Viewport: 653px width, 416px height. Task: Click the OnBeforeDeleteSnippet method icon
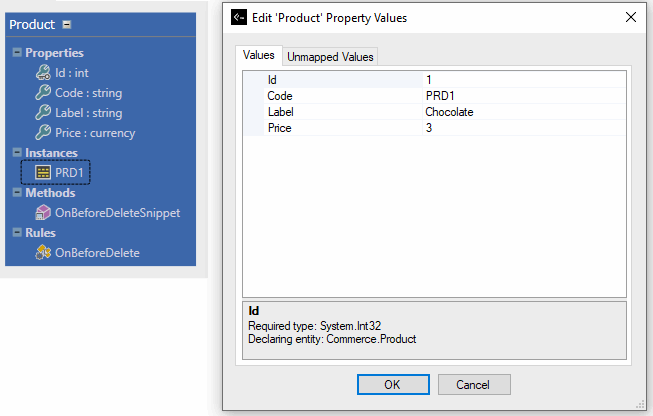click(43, 213)
